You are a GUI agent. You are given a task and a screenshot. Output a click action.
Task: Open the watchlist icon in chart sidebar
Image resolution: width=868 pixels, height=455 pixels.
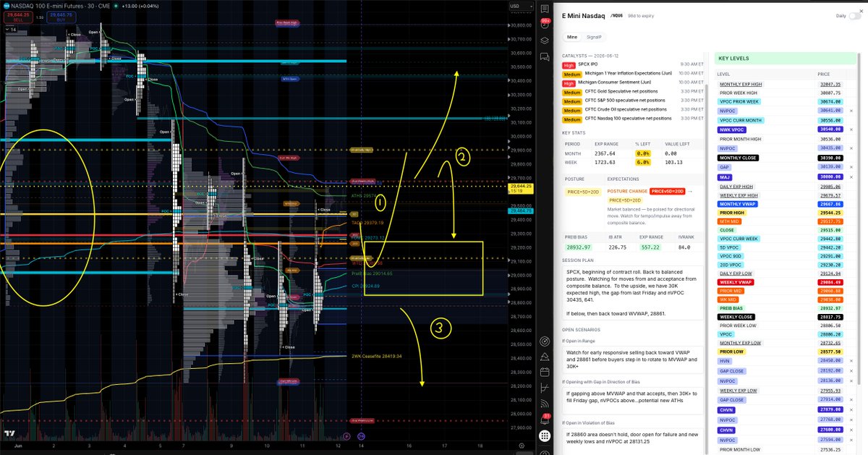[x=545, y=8]
